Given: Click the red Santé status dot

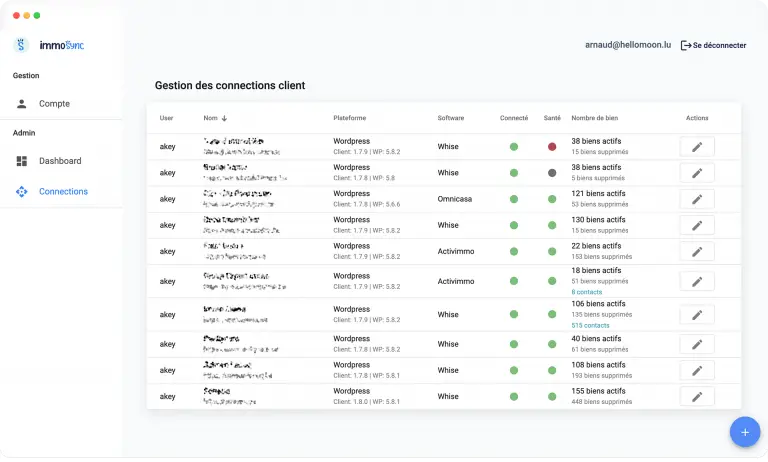Looking at the screenshot, I should 552,147.
